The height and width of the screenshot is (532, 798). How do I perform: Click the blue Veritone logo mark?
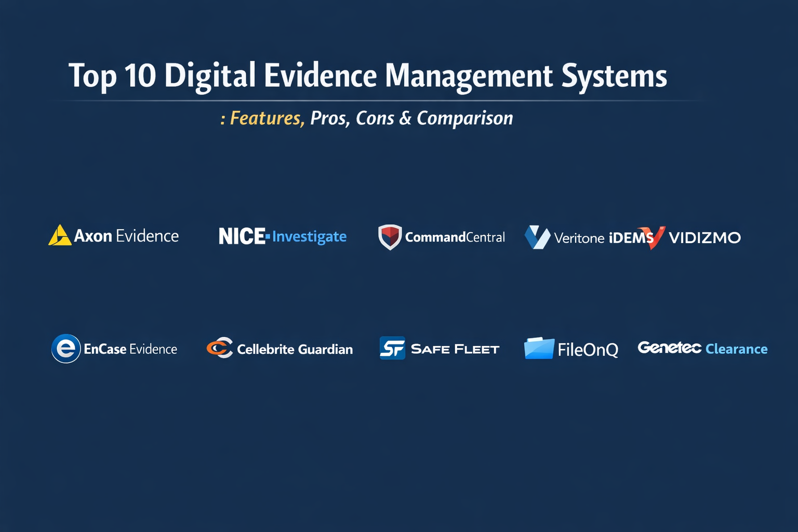[537, 237]
